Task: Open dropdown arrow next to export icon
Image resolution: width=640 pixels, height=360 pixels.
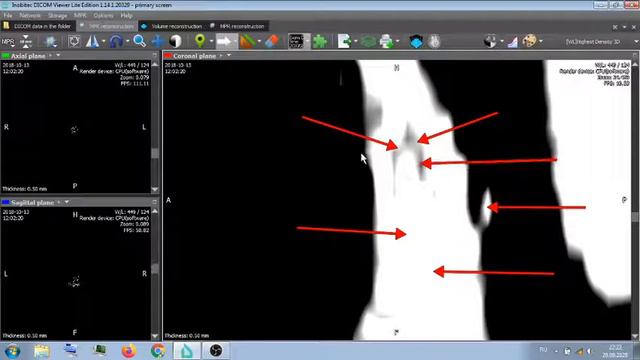Action: tap(356, 41)
